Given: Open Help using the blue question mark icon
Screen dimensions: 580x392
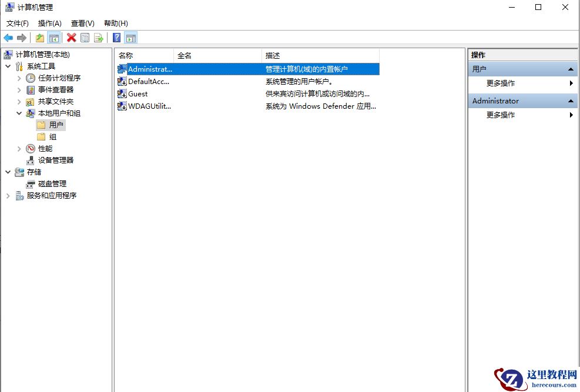Looking at the screenshot, I should 116,38.
